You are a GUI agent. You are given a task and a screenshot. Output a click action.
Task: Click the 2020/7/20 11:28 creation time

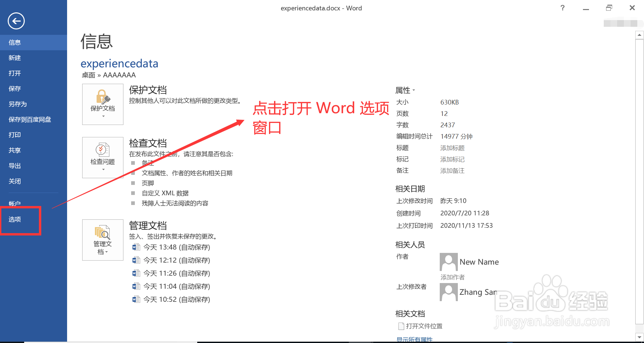pos(465,213)
